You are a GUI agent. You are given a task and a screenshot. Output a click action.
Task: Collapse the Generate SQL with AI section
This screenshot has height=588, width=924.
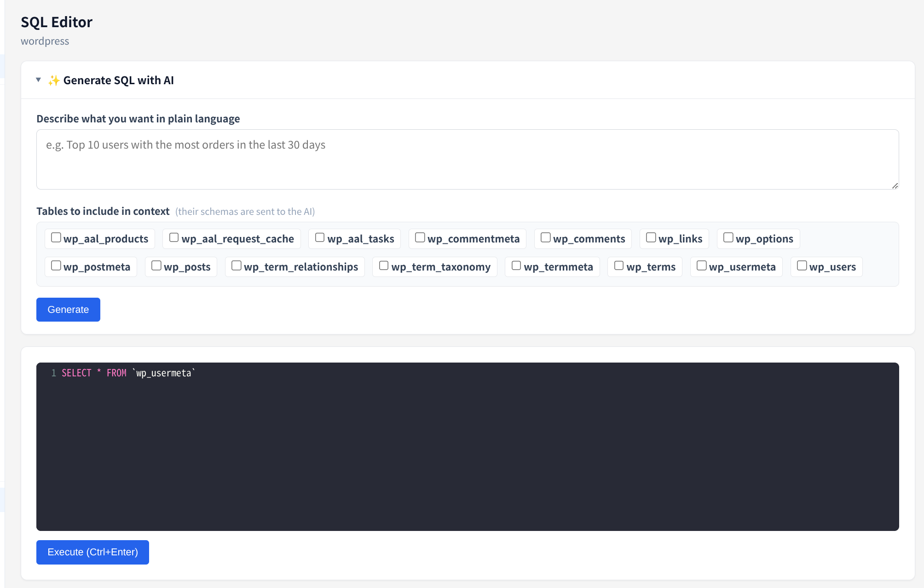(x=39, y=80)
